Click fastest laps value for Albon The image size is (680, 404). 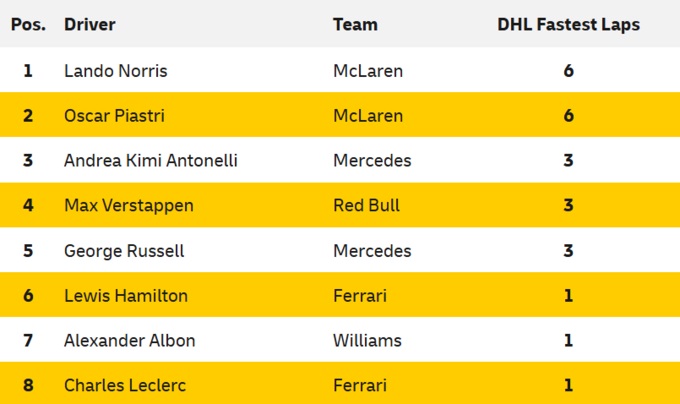[568, 341]
